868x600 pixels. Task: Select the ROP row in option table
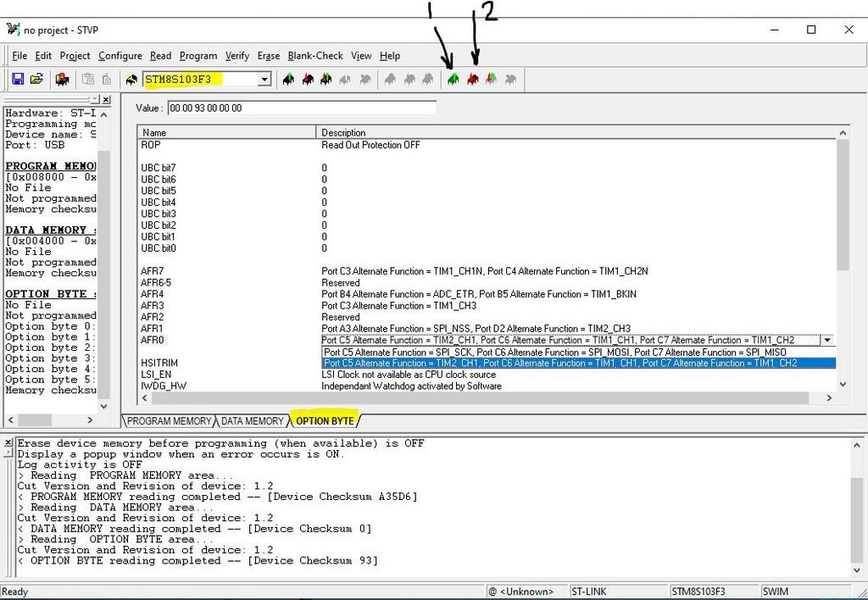(151, 145)
